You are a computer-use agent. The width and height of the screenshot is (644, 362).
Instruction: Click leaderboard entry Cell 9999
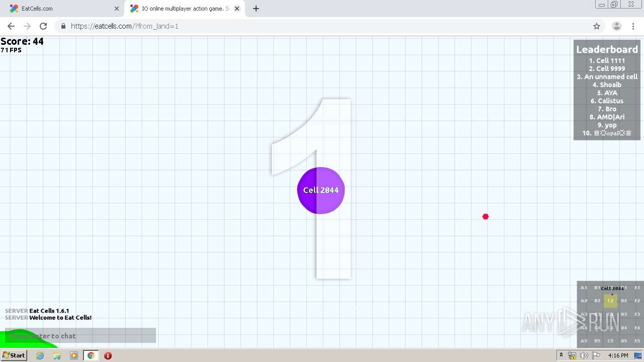[607, 68]
